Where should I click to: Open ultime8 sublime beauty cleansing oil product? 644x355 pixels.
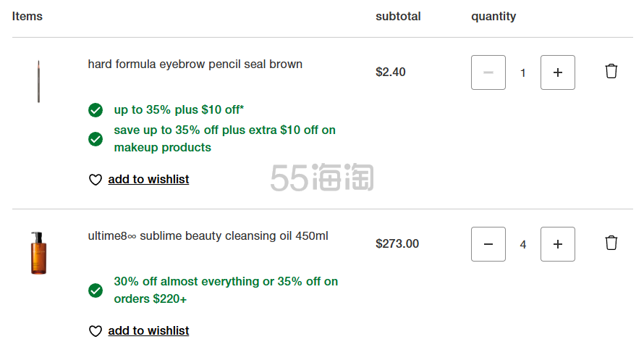[208, 236]
